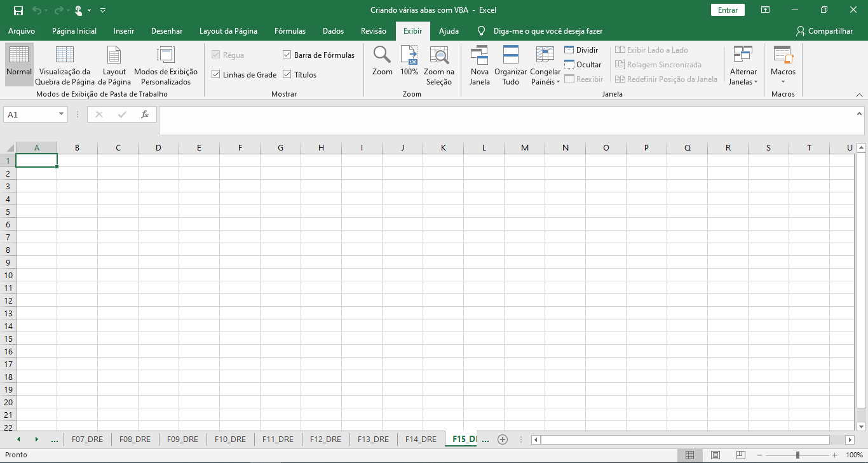Uncheck Barra de Fórmulas
Screen dimensions: 868x463
(x=287, y=55)
